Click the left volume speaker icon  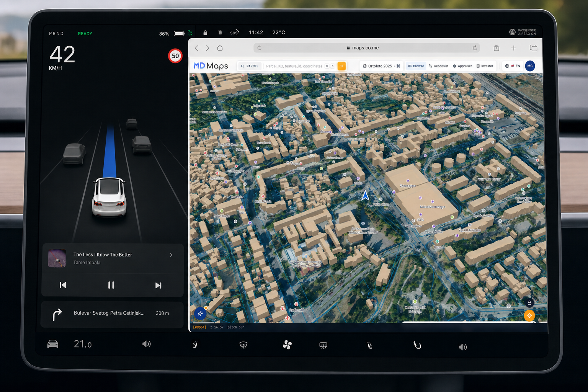146,344
